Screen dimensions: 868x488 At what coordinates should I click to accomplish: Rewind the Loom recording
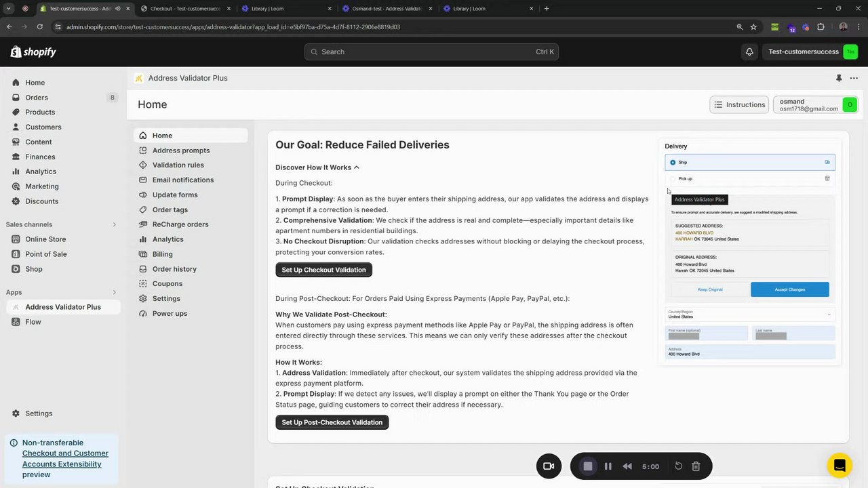pyautogui.click(x=627, y=466)
